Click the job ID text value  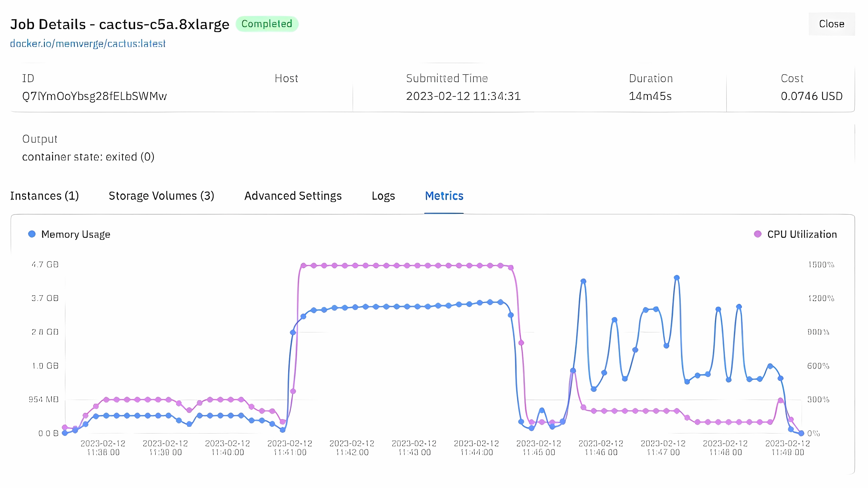94,96
